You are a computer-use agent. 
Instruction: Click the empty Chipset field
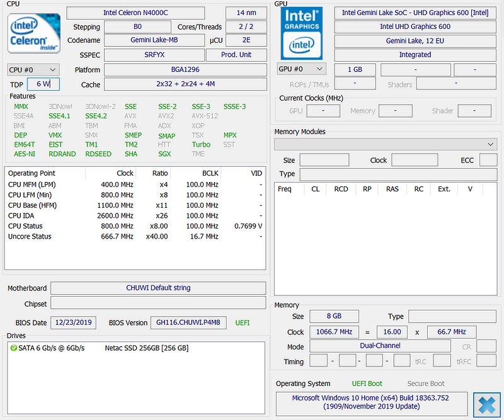pyautogui.click(x=158, y=303)
